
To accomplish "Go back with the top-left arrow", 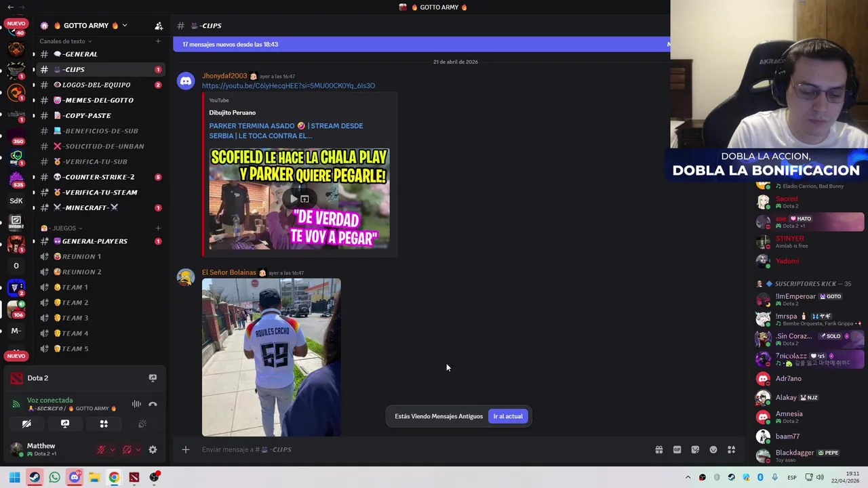I will [x=10, y=7].
